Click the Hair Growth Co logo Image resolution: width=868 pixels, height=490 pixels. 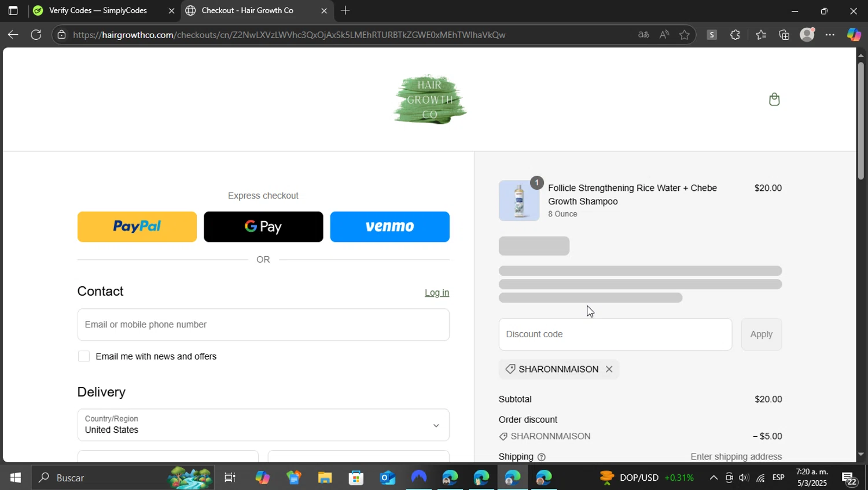pyautogui.click(x=429, y=100)
